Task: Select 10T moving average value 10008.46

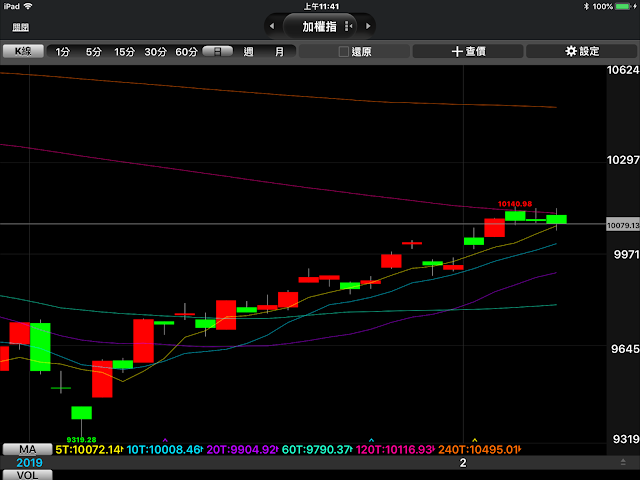Action: pyautogui.click(x=165, y=450)
